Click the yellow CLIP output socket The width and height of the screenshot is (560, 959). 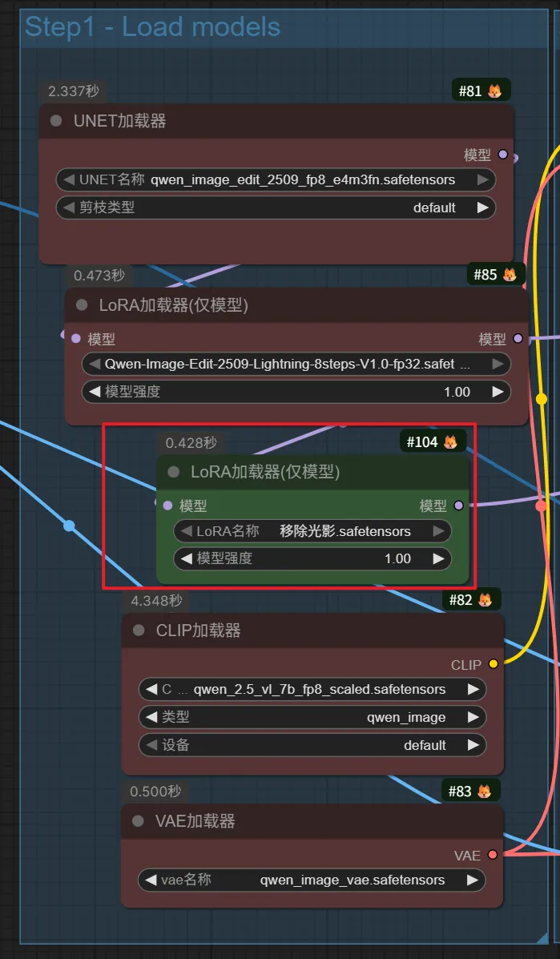493,664
